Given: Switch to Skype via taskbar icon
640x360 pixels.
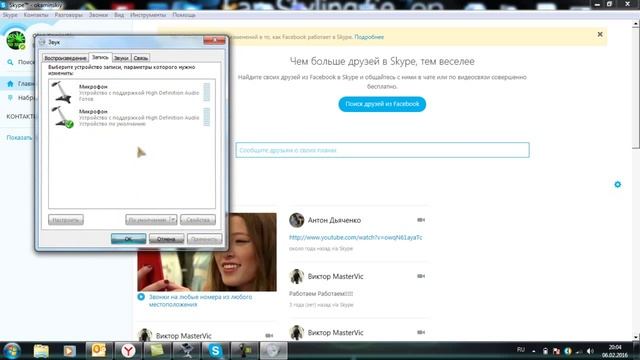Looking at the screenshot, I should click(215, 351).
